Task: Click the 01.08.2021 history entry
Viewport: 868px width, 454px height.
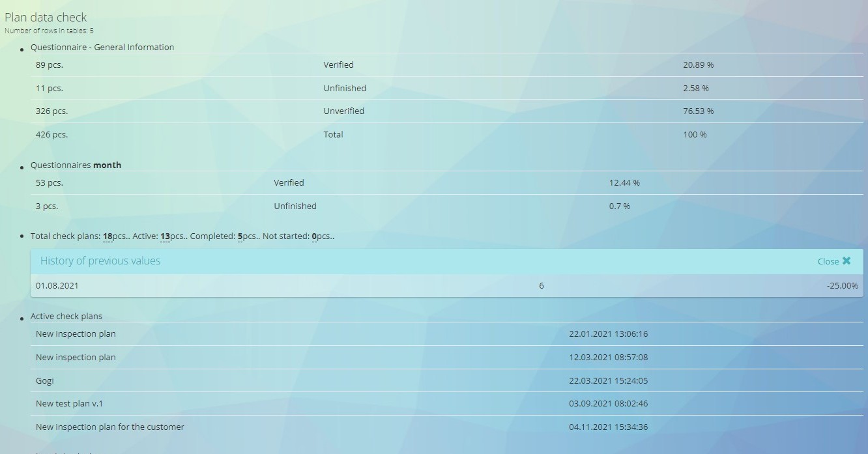Action: click(x=57, y=285)
